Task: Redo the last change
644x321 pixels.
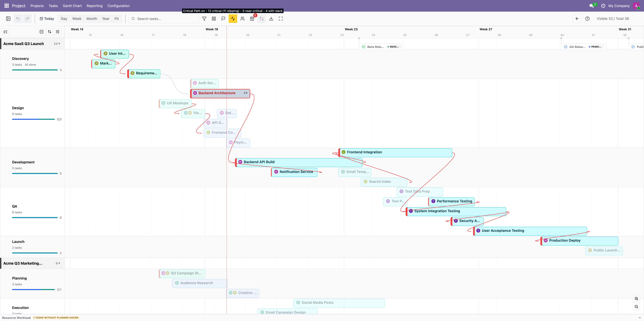Action: [28, 19]
